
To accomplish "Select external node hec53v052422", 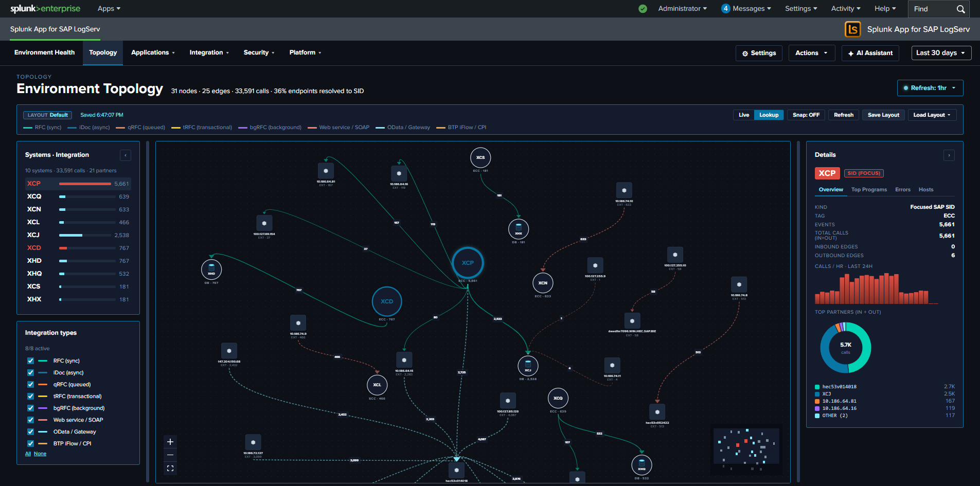I will pos(657,412).
